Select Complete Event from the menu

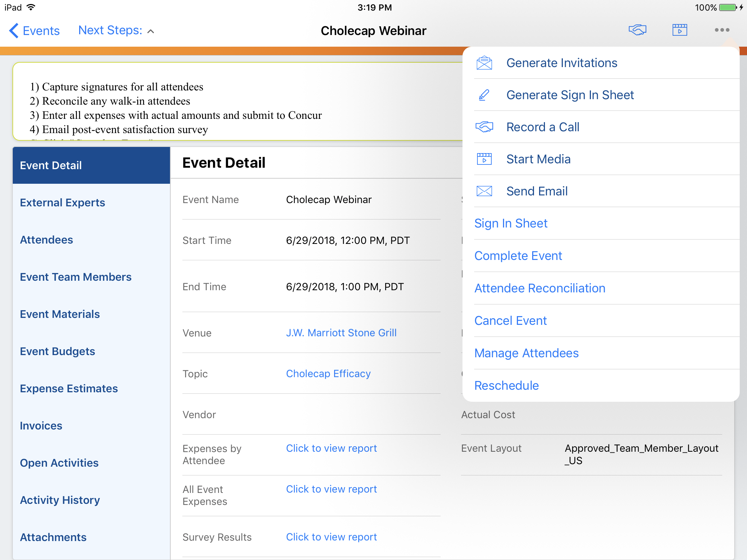pyautogui.click(x=518, y=256)
